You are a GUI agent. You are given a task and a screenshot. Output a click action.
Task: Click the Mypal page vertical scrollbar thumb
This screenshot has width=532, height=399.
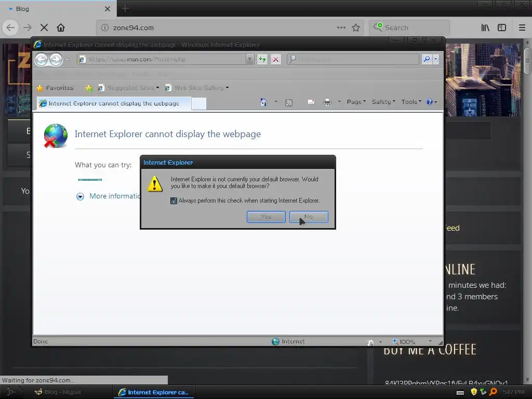tap(527, 61)
